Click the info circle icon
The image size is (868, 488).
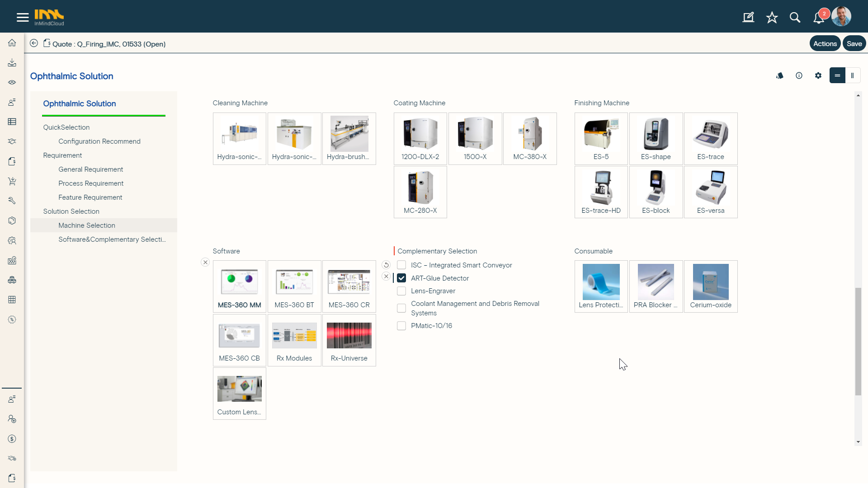[x=799, y=75]
